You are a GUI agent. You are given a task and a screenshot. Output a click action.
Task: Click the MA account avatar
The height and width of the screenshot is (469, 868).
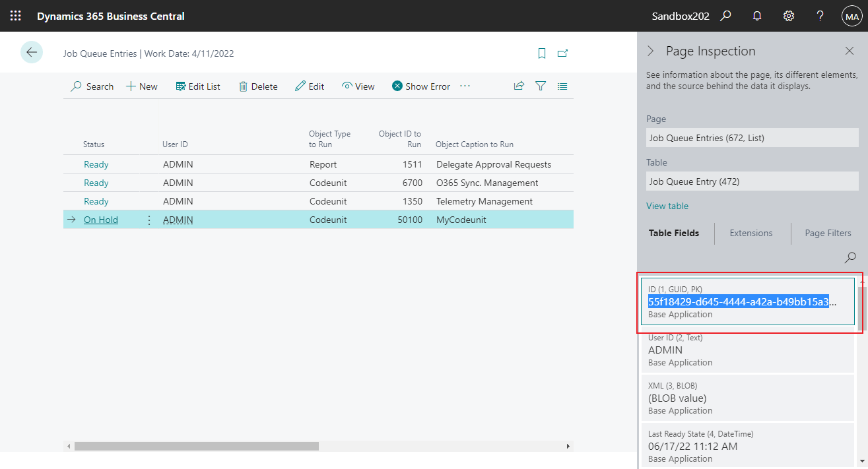point(852,15)
